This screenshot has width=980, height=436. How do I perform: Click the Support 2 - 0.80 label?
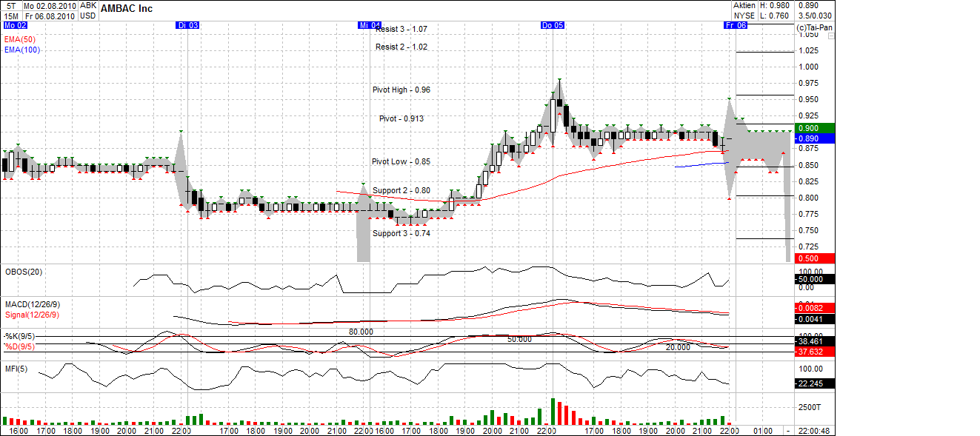401,190
